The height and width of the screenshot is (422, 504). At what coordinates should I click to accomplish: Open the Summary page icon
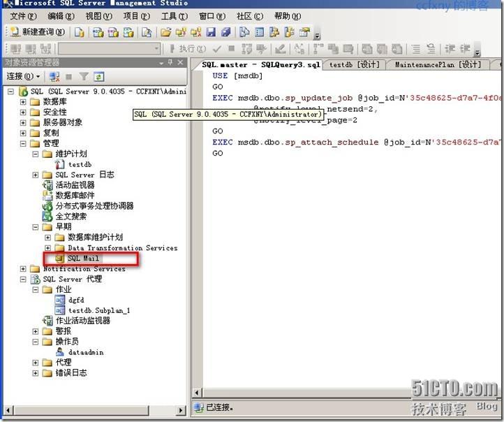tap(260, 32)
